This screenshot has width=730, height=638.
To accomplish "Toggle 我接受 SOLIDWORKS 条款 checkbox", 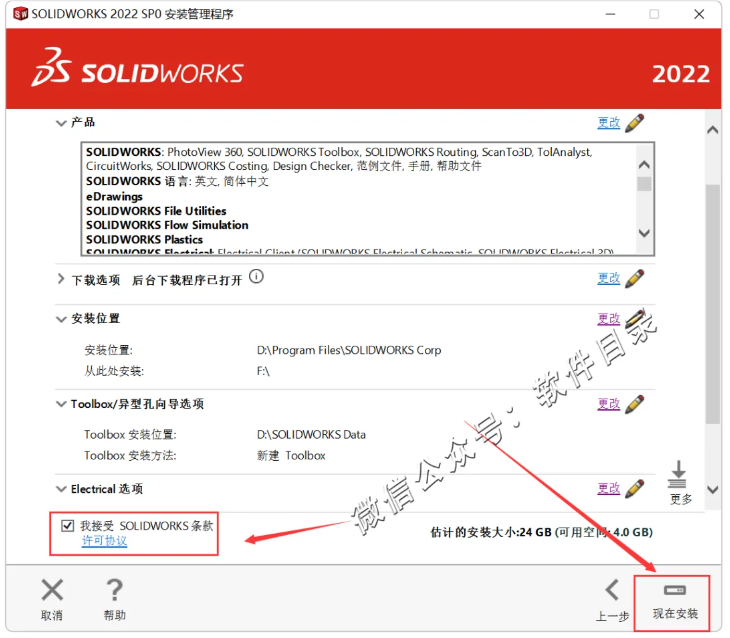I will coord(68,526).
